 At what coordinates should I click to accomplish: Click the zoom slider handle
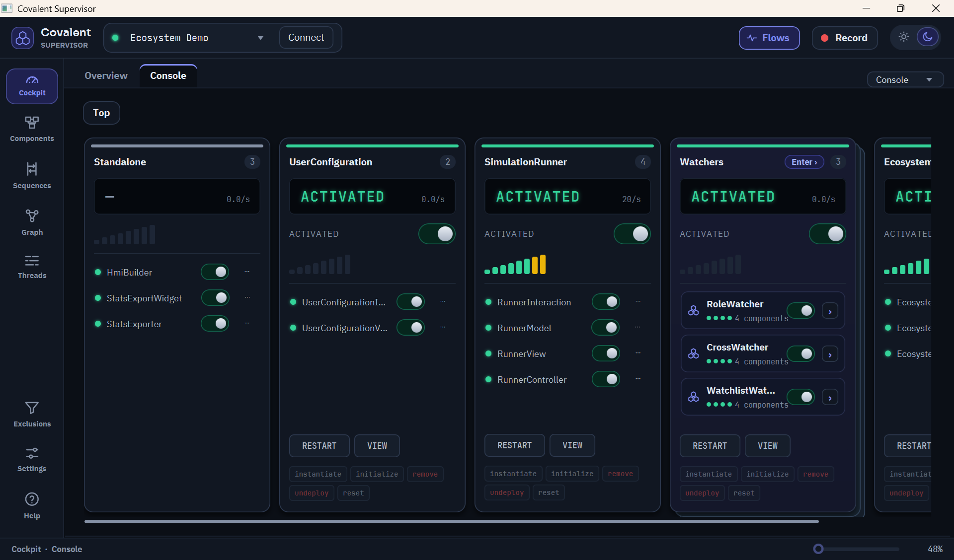(818, 549)
